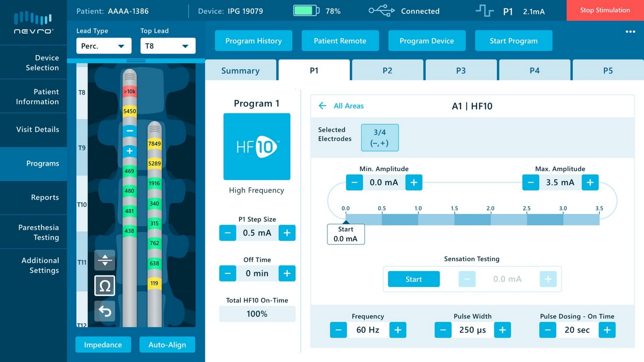Decrease Pulse Dosing On Time with minus
Viewport: 644px width, 362px height.
(548, 330)
